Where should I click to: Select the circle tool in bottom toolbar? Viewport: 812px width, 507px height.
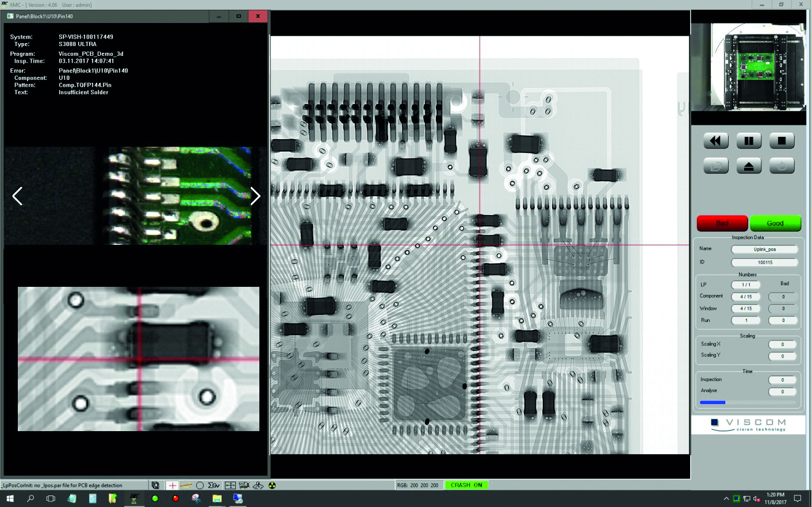click(x=200, y=485)
